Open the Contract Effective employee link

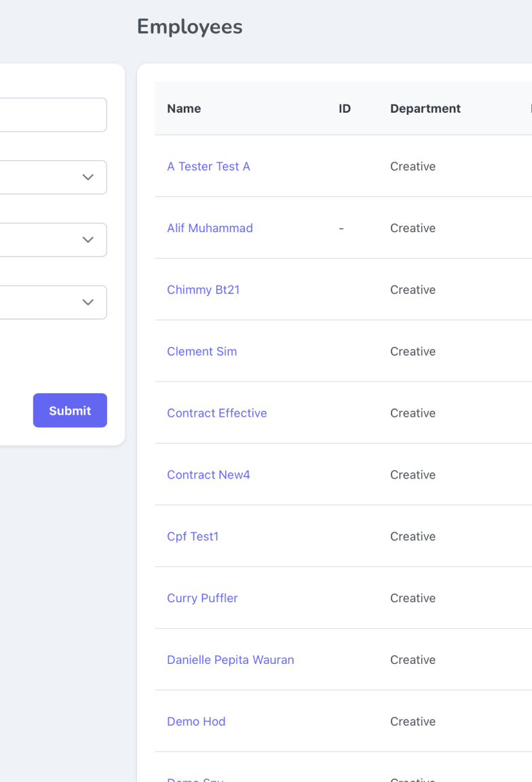217,413
